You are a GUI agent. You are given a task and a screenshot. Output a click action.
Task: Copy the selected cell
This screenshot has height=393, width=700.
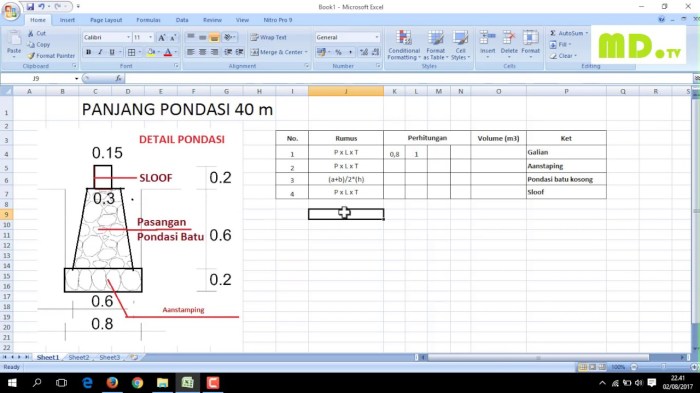[x=38, y=45]
